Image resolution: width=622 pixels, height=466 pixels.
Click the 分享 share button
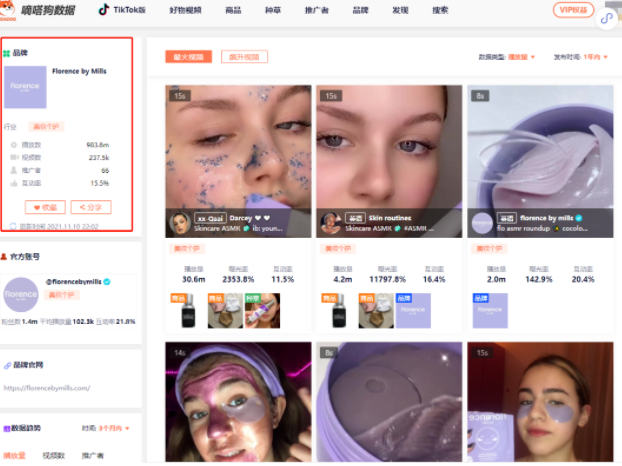tap(91, 207)
